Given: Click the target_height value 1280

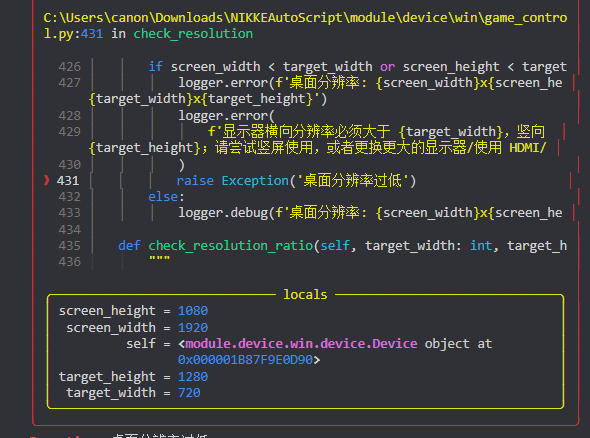Looking at the screenshot, I should [x=193, y=376].
